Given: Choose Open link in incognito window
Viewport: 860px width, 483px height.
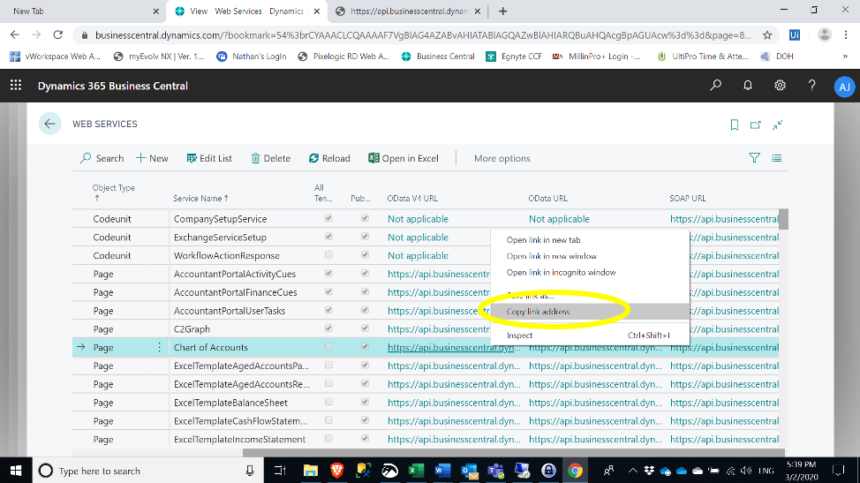Looking at the screenshot, I should (x=561, y=272).
